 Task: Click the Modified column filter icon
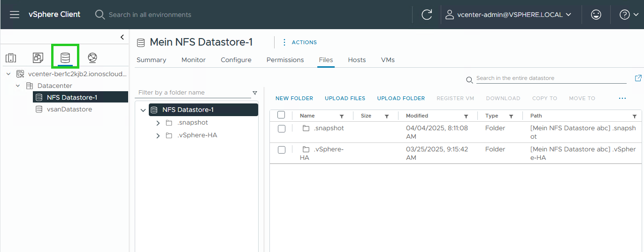point(466,116)
